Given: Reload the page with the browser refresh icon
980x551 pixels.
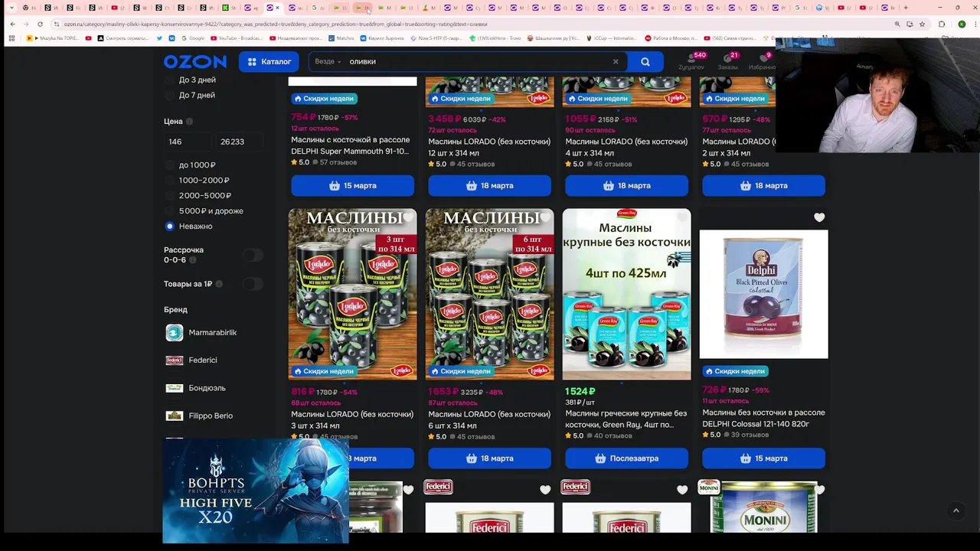Looking at the screenshot, I should point(42,24).
